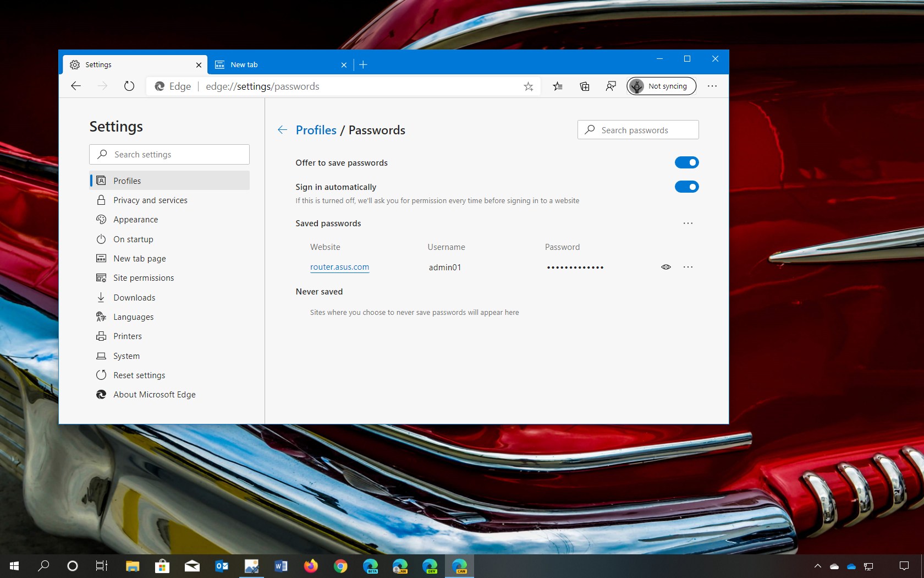Open Microsoft Store from taskbar
This screenshot has width=924, height=578.
[162, 566]
